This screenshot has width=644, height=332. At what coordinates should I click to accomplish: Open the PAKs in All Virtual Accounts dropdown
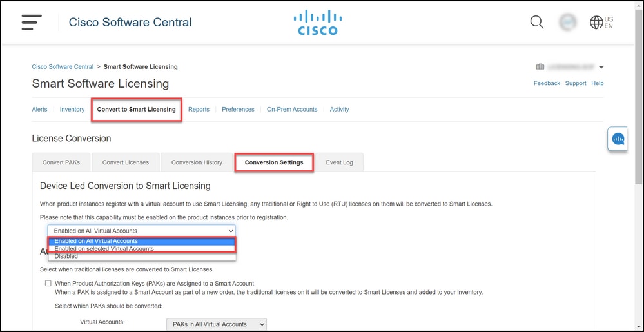point(217,324)
